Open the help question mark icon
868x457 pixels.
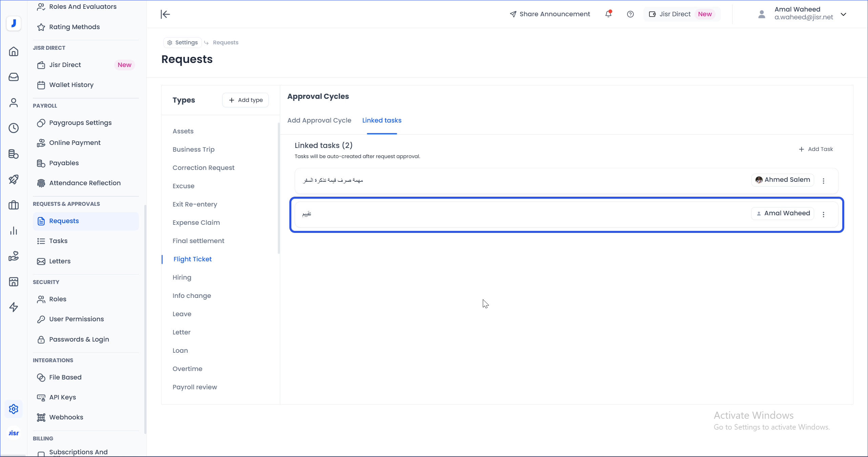point(630,14)
